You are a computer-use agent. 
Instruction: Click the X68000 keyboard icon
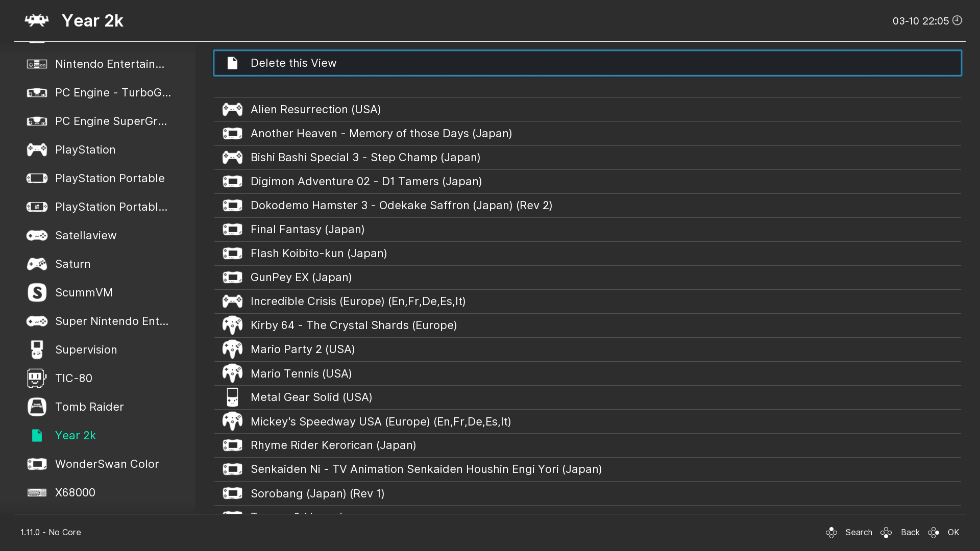click(x=37, y=493)
